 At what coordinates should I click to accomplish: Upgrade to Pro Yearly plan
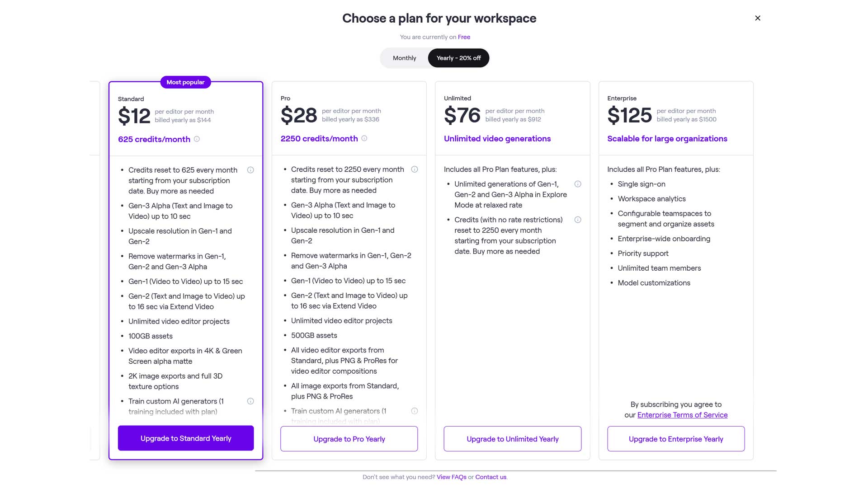(x=349, y=439)
